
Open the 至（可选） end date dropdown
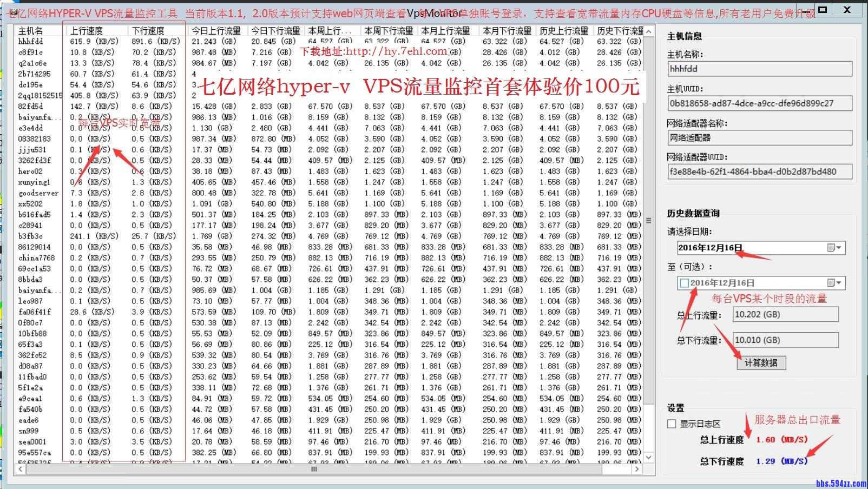(x=834, y=283)
